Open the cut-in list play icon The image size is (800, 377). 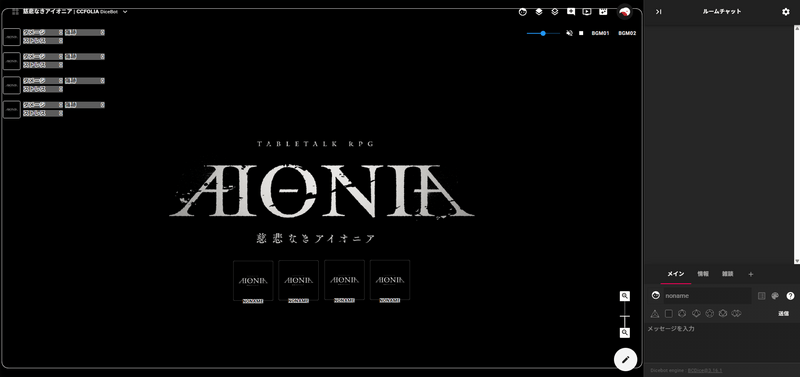(x=587, y=12)
